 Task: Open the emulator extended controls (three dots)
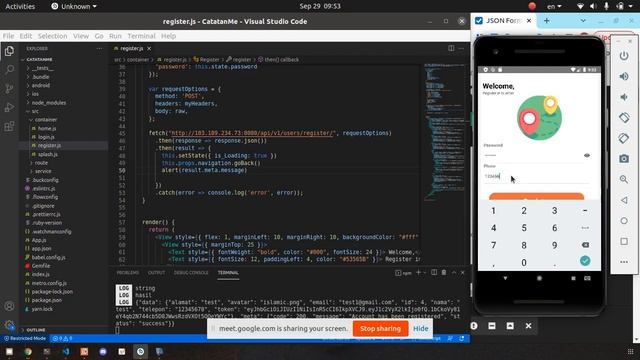624,262
